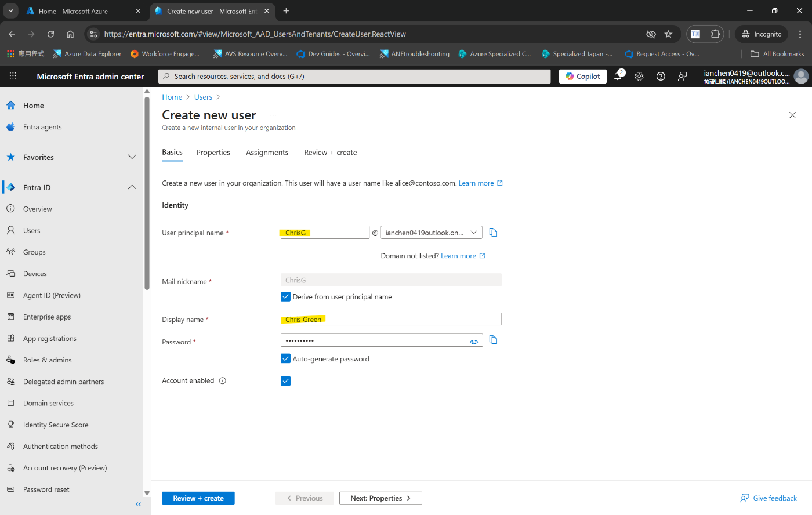
Task: Click the sidebar vertical scrollbar
Action: coord(147,193)
